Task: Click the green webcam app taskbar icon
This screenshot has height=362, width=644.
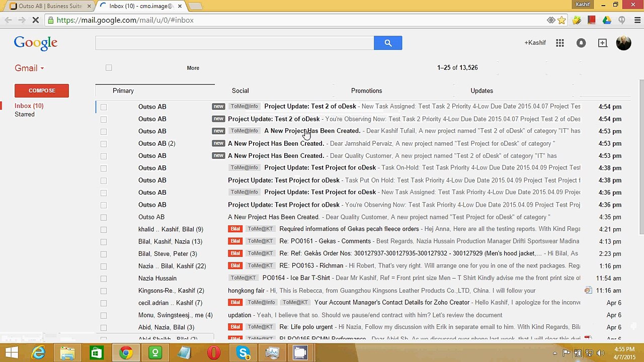Action: [x=155, y=352]
